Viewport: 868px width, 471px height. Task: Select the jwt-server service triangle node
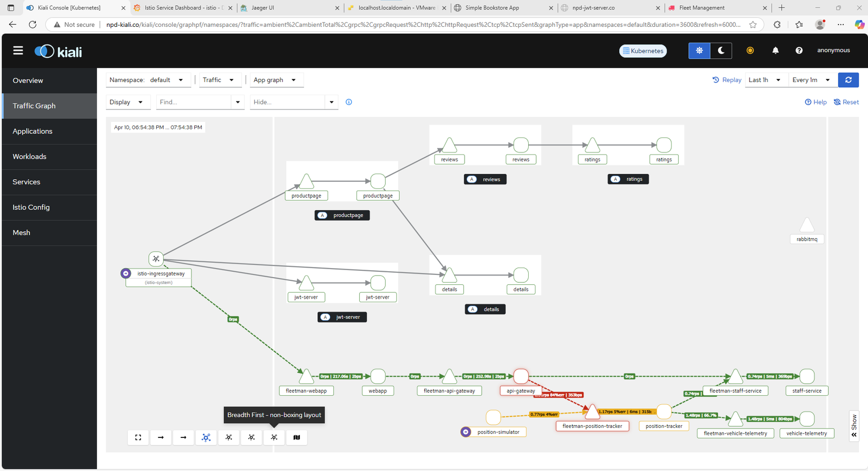(306, 283)
